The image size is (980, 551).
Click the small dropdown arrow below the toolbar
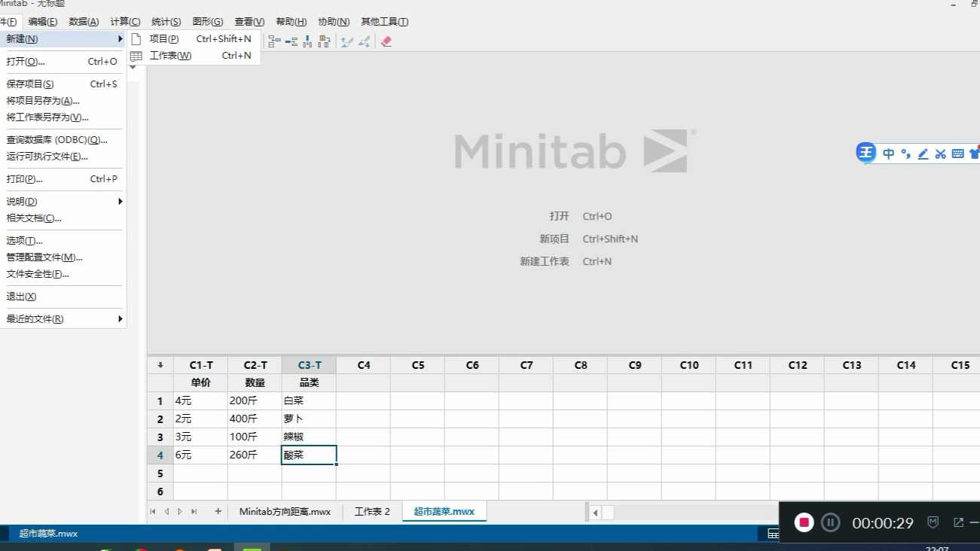(133, 68)
